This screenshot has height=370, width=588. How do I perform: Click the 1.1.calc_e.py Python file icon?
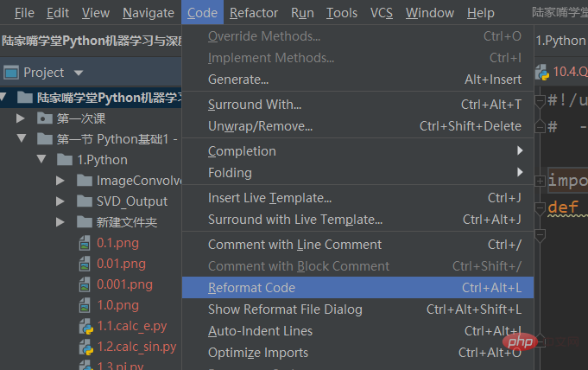85,326
